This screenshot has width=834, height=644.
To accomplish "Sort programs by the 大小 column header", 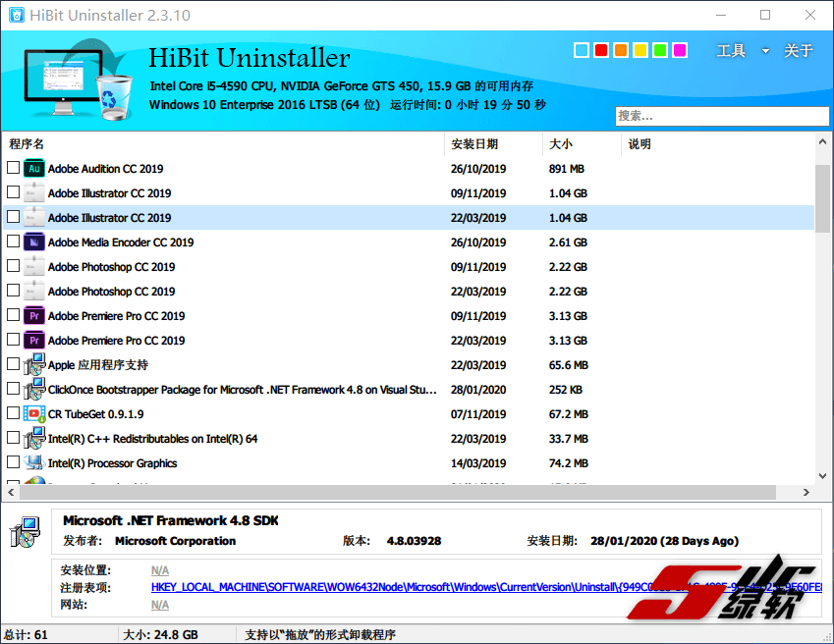I will click(561, 144).
